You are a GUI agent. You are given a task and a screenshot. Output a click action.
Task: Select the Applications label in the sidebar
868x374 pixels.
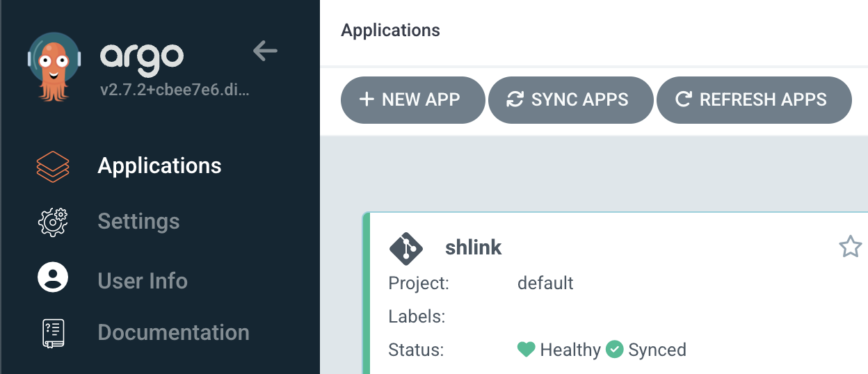[x=159, y=166]
